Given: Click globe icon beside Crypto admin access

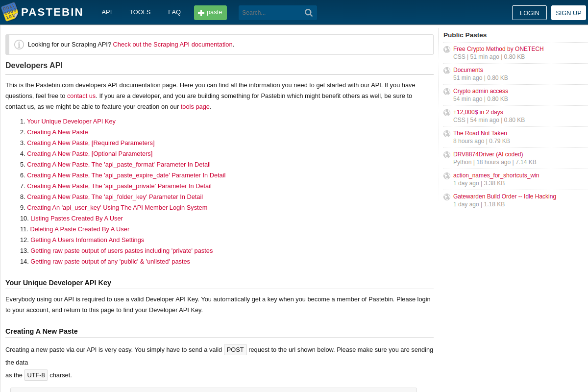Looking at the screenshot, I should [x=447, y=92].
